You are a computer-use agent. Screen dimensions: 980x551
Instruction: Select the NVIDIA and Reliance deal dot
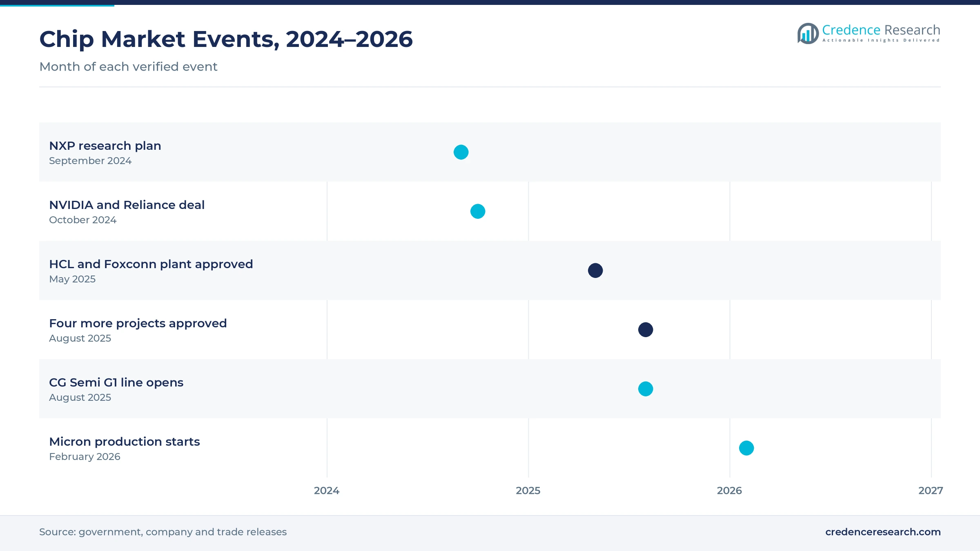[478, 211]
